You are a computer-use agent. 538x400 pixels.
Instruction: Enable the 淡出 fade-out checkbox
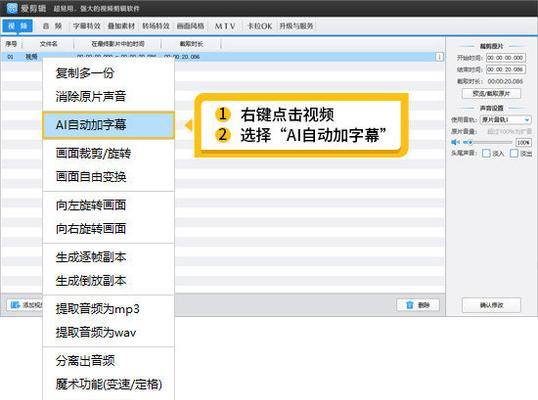tap(514, 153)
